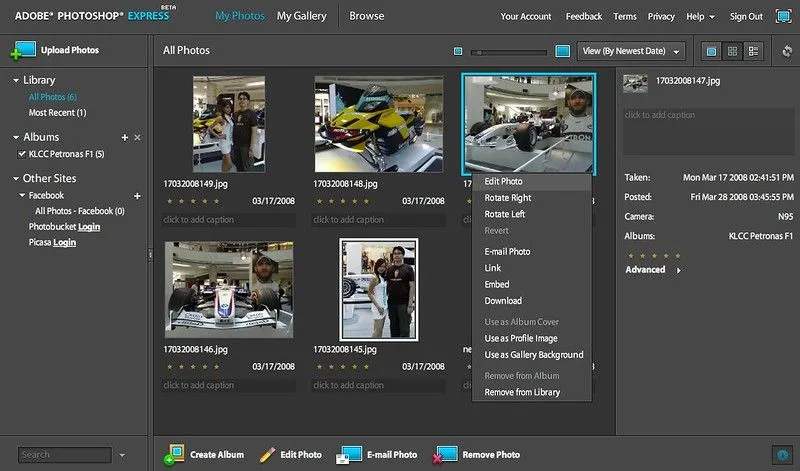This screenshot has height=471, width=800.
Task: Open the My Photos tab
Action: pos(240,16)
